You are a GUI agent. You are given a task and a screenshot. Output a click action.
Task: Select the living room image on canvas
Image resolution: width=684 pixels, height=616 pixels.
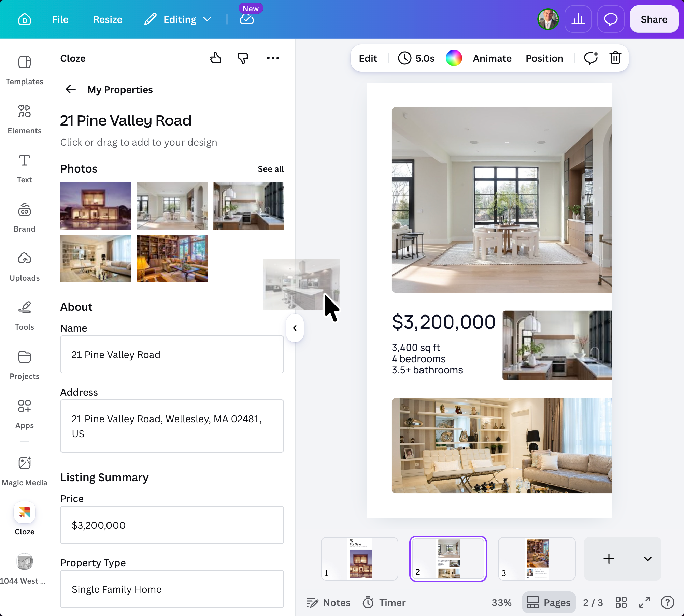502,445
